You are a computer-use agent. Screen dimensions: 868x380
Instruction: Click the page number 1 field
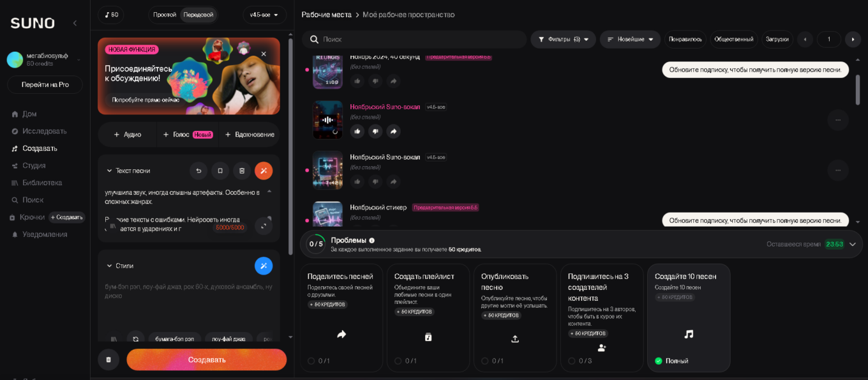click(x=829, y=39)
